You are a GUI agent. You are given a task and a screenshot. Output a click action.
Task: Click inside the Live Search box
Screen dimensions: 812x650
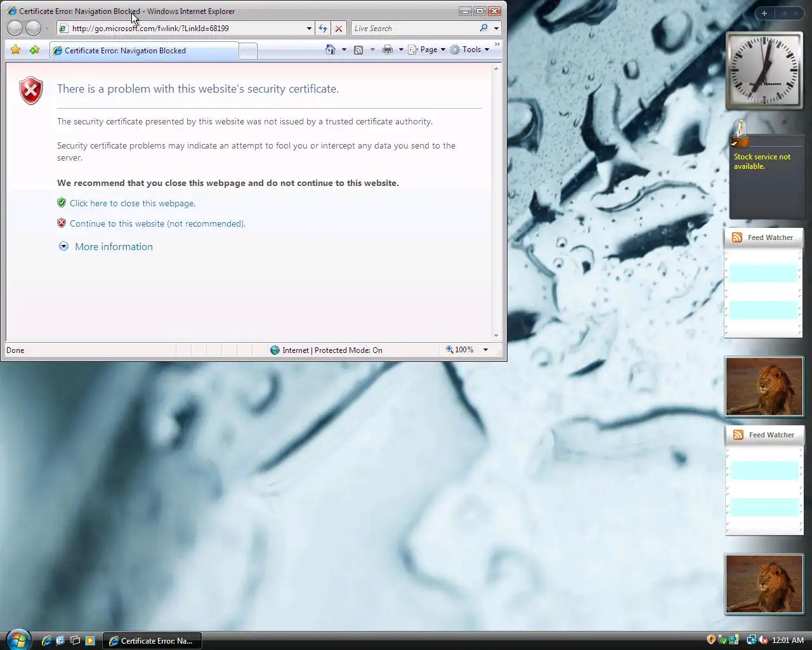[415, 29]
